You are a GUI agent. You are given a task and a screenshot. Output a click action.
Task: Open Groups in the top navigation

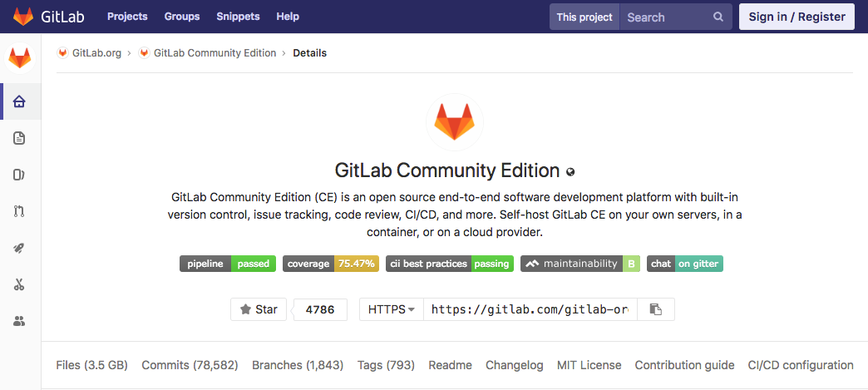[x=182, y=17]
